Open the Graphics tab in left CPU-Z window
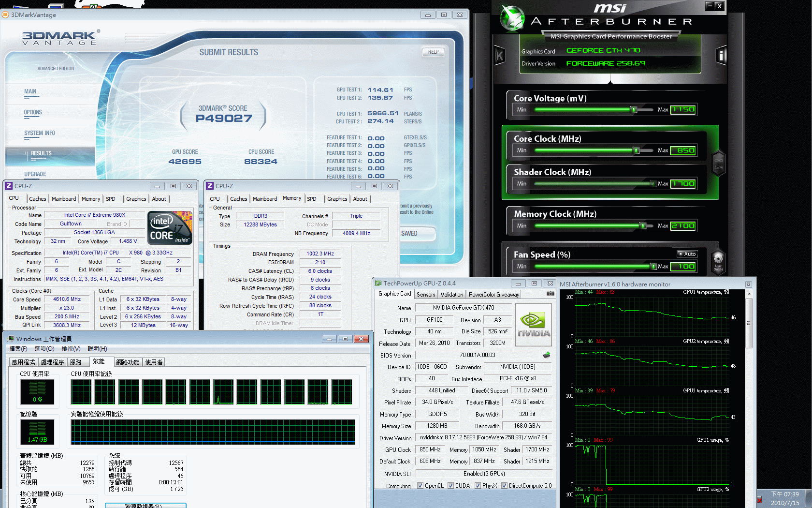The height and width of the screenshot is (508, 812). click(x=136, y=199)
